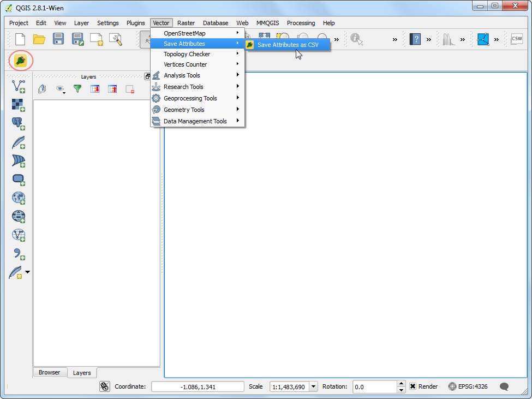Open the Manage Layer Visibility eye dropdown
This screenshot has height=399, width=532.
(61, 89)
